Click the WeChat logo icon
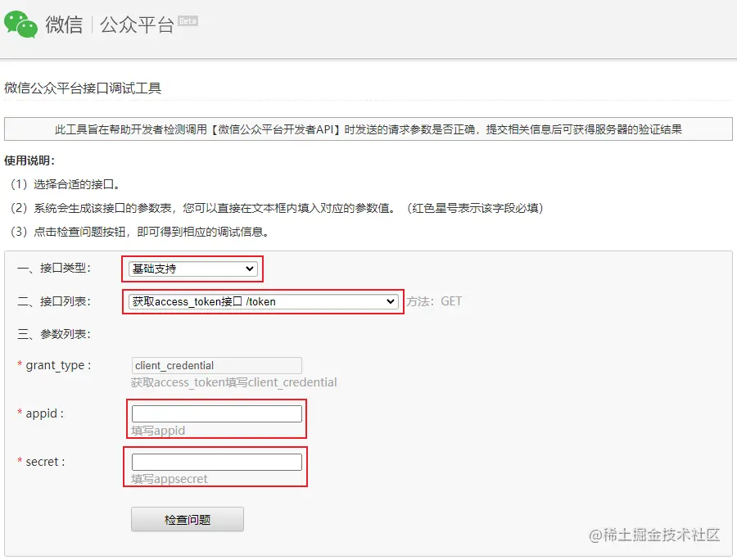The image size is (737, 560). click(20, 24)
